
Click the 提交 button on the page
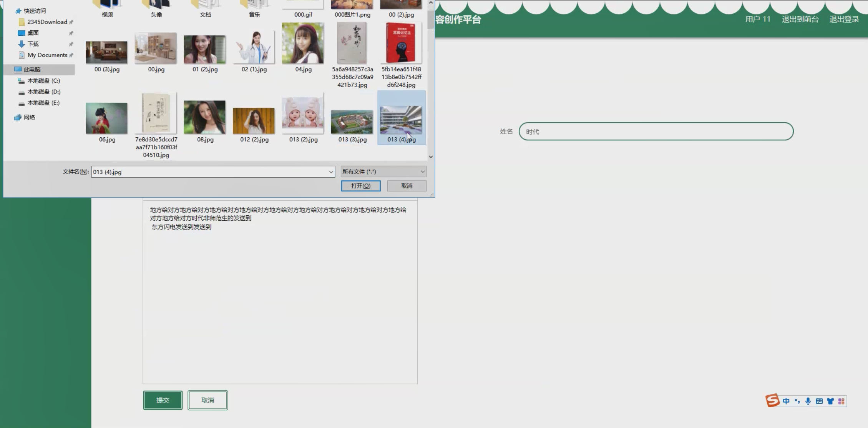click(163, 400)
